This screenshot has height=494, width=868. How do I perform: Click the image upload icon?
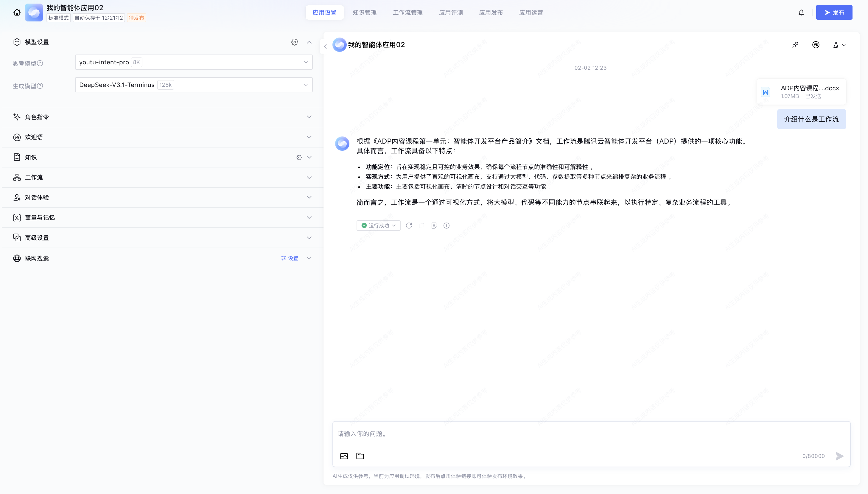pyautogui.click(x=344, y=456)
